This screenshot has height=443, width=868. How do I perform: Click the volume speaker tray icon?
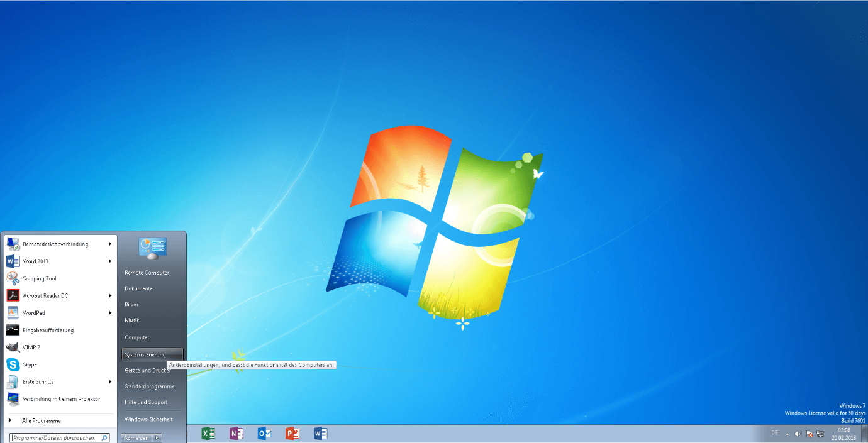coord(798,434)
